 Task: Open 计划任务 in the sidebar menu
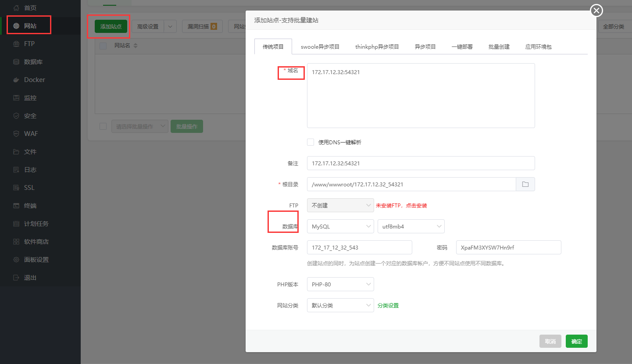click(36, 224)
